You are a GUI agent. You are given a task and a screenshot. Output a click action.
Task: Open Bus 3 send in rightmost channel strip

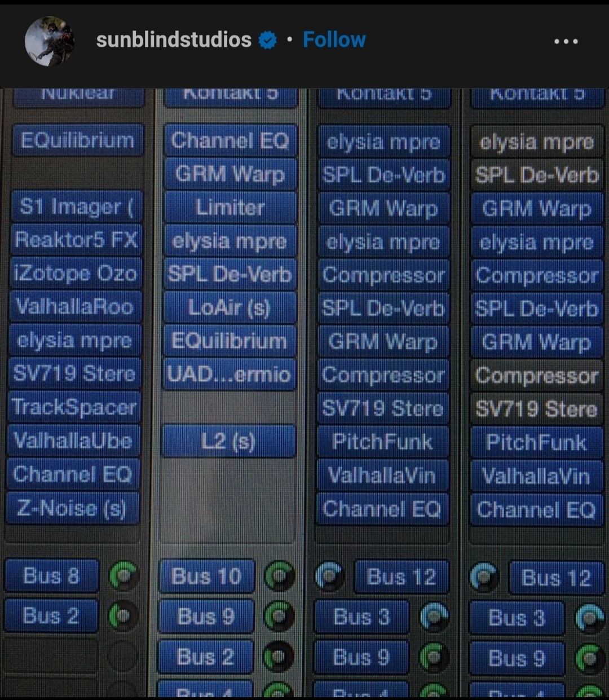click(517, 618)
